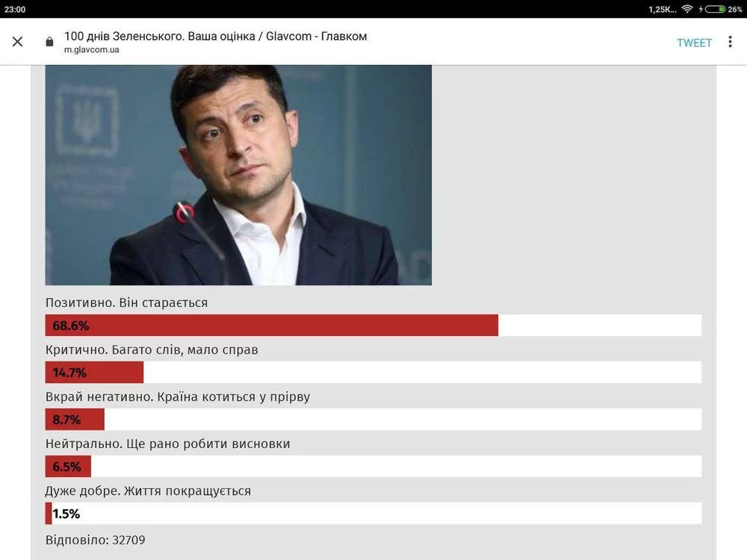Screen dimensions: 747x560
Task: Tap the battery icon in status bar
Action: click(x=715, y=9)
